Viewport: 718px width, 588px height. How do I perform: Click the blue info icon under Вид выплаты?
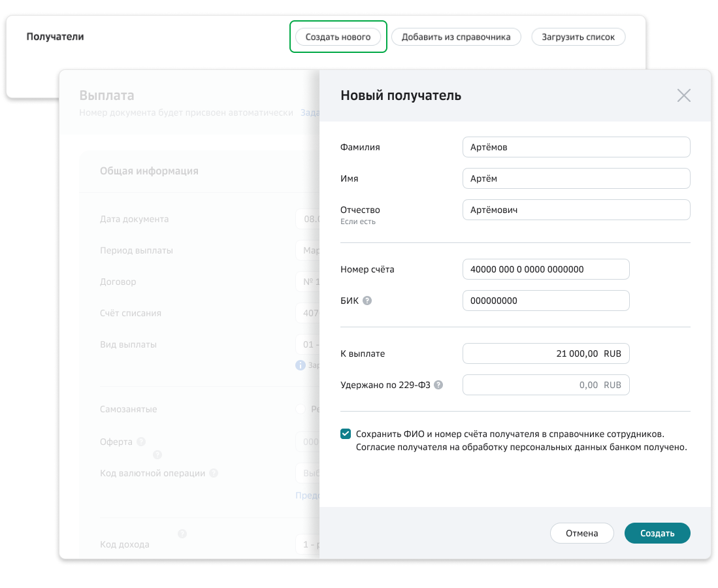301,365
